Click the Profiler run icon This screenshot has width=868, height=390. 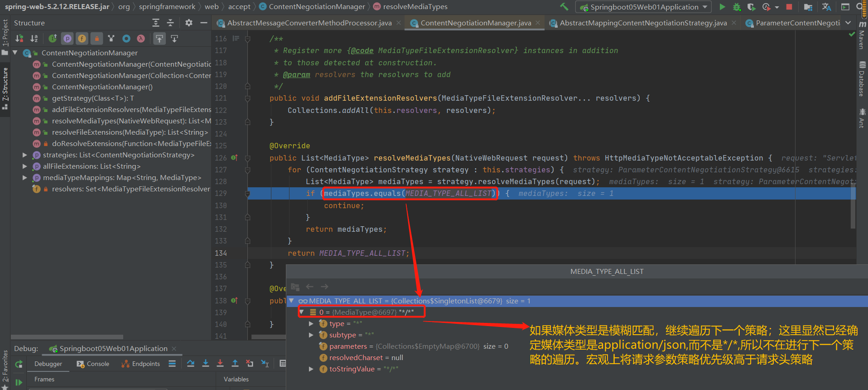coord(766,7)
